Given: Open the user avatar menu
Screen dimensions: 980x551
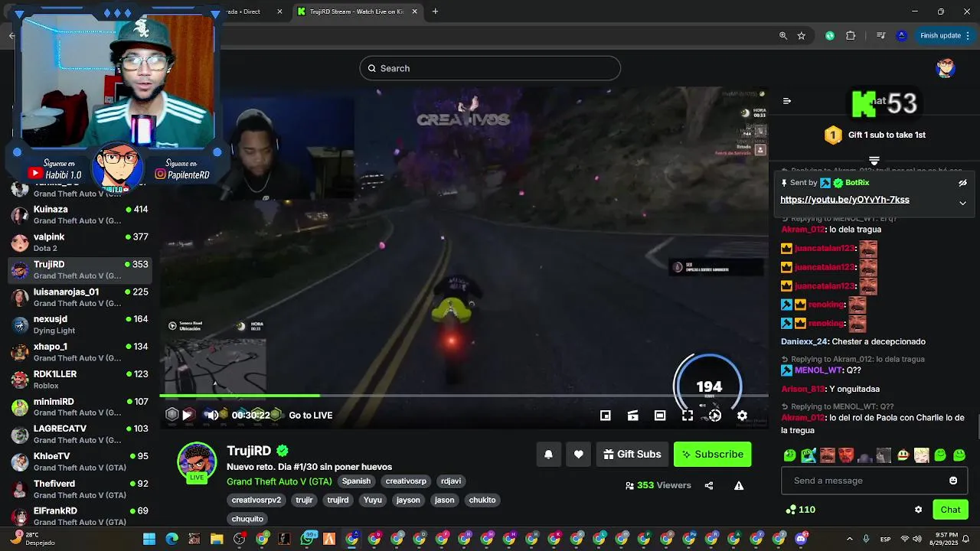Looking at the screenshot, I should coord(946,68).
